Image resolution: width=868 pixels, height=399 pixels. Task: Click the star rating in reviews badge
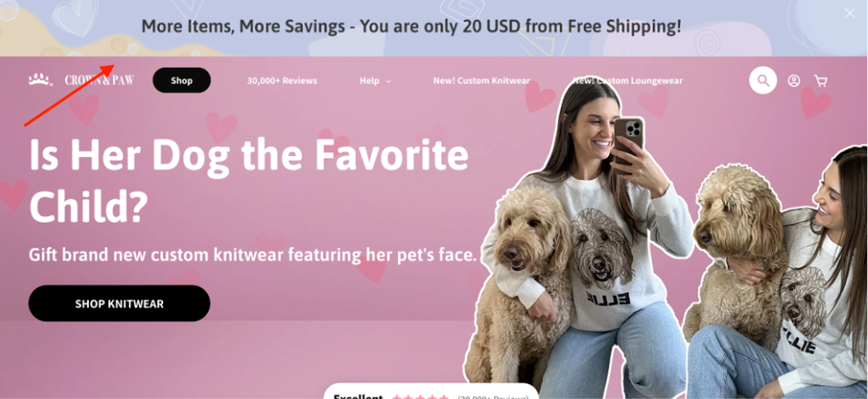coord(420,397)
